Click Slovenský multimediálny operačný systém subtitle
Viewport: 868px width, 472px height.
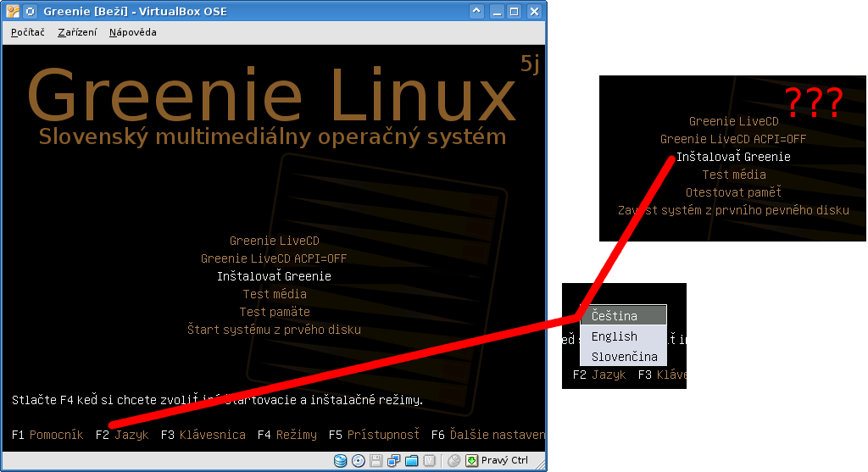[272, 136]
